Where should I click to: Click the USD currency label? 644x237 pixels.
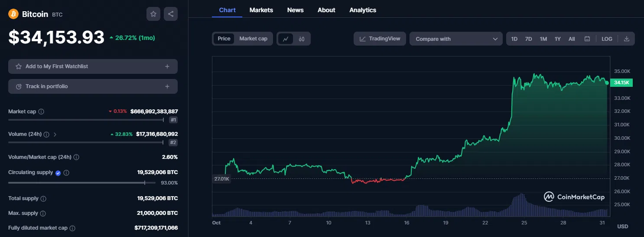[622, 227]
